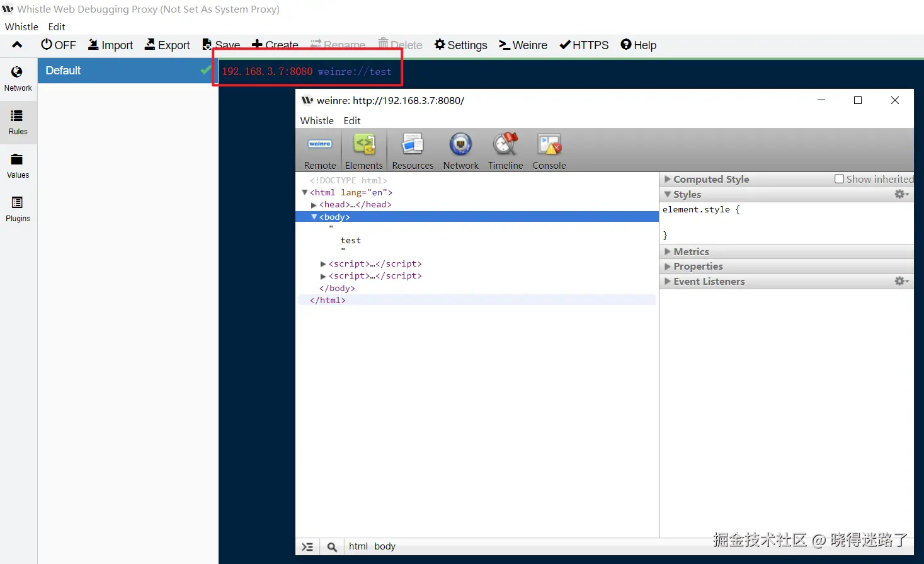Select html in the breadcrumb bar
The width and height of the screenshot is (924, 564).
358,546
